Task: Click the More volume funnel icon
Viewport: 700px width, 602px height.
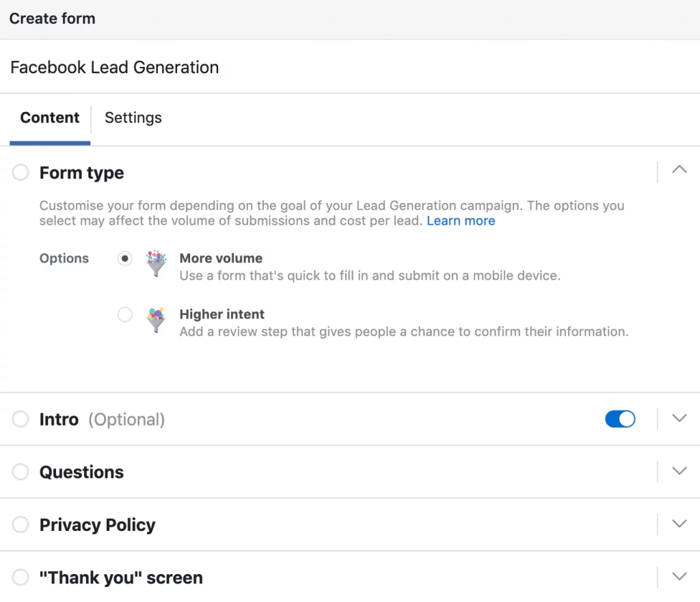Action: click(x=157, y=263)
